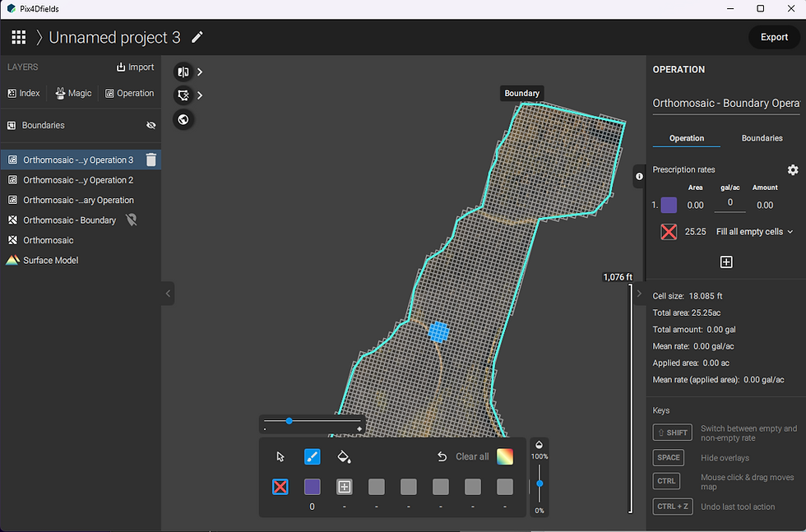Click the 1,076 ft scale label
Viewport: 806px width, 532px height.
coord(618,277)
